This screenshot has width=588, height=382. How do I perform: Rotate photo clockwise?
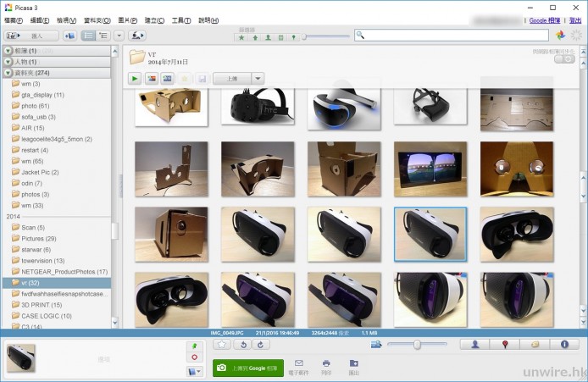point(260,344)
